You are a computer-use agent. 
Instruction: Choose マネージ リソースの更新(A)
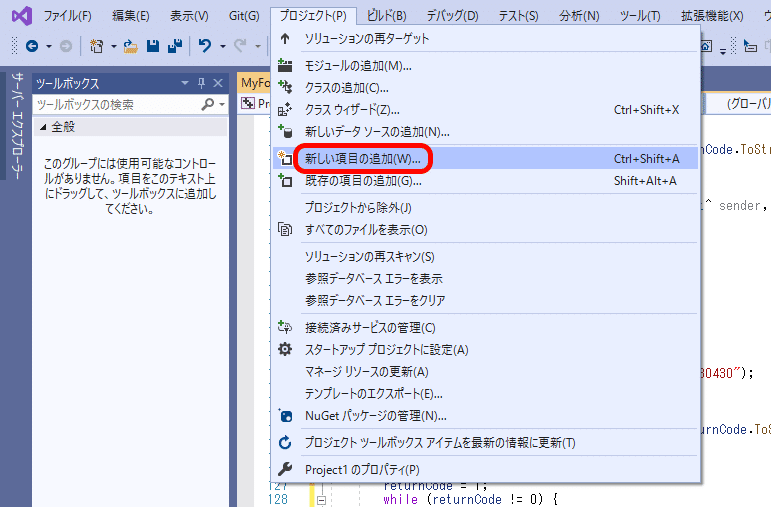[485, 372]
